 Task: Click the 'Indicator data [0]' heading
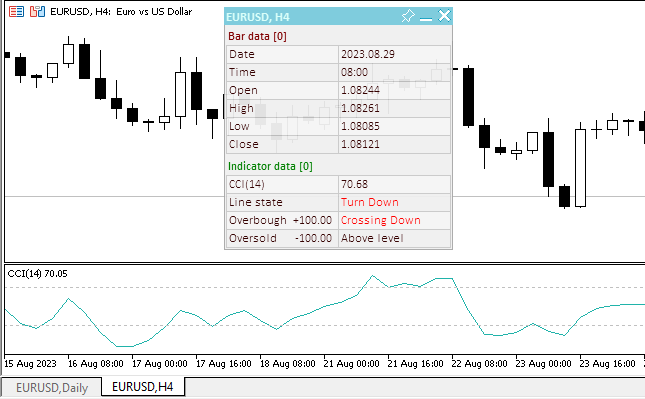click(x=270, y=166)
